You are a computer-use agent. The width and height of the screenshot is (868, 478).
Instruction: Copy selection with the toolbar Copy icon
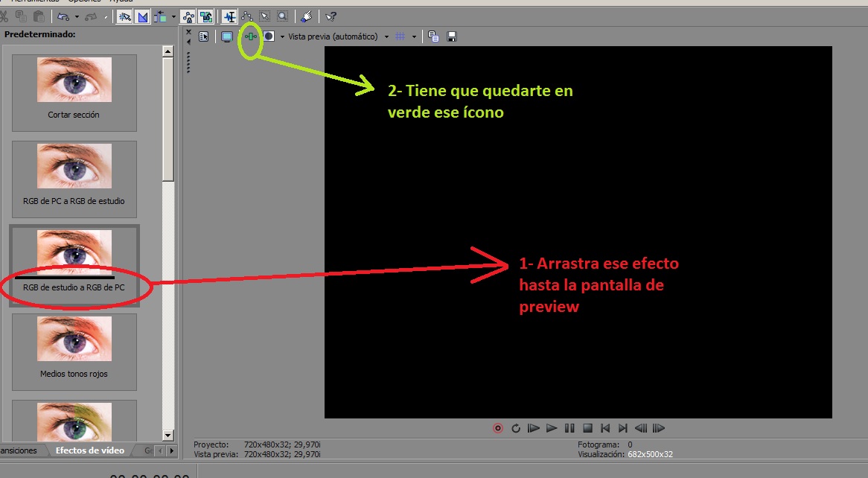click(x=21, y=16)
